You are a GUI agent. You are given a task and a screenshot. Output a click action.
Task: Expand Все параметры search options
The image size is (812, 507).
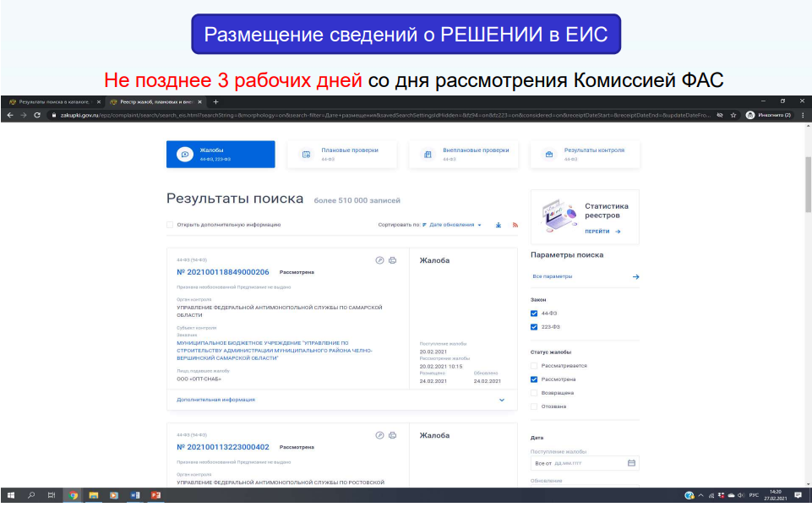585,276
